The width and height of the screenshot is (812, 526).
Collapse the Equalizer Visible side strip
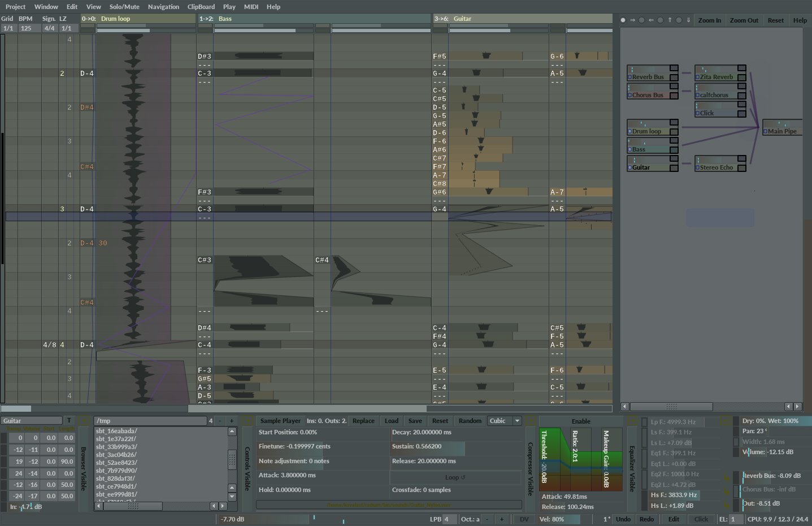click(632, 469)
